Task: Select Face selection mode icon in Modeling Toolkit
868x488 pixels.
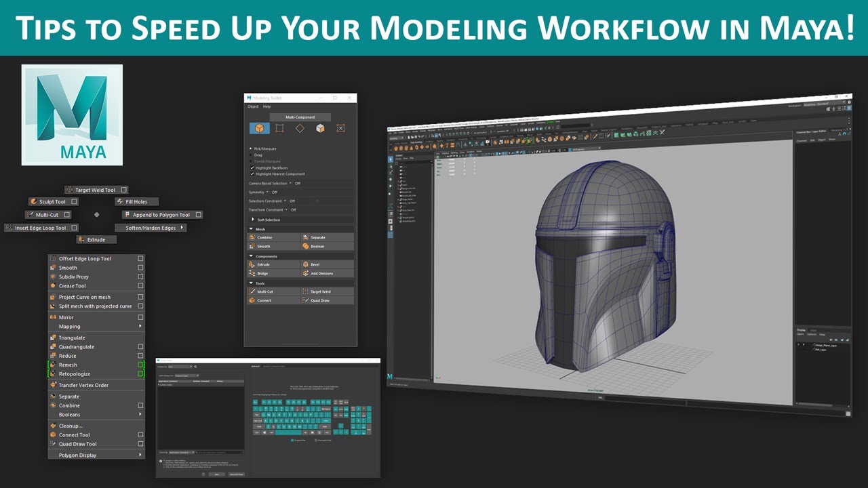Action: point(319,128)
